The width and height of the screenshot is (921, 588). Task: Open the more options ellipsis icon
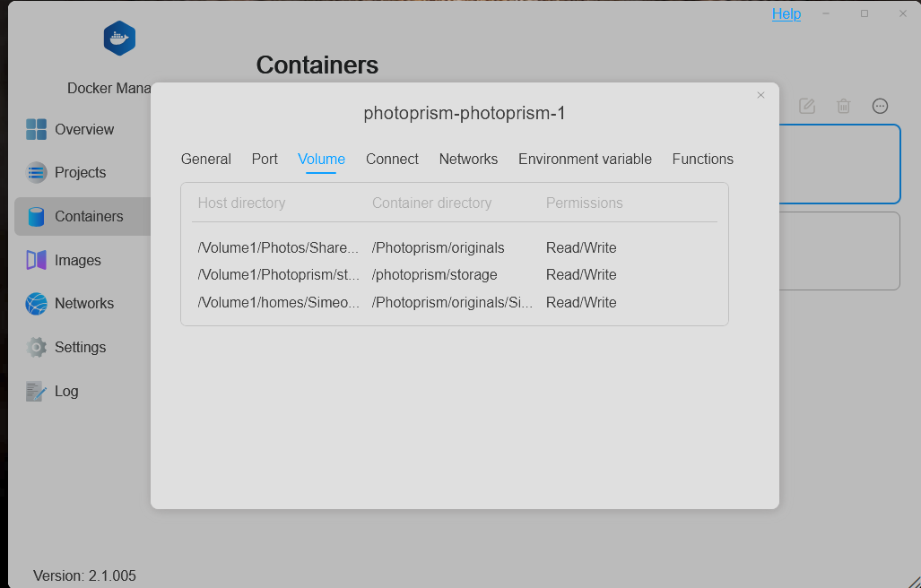click(880, 106)
